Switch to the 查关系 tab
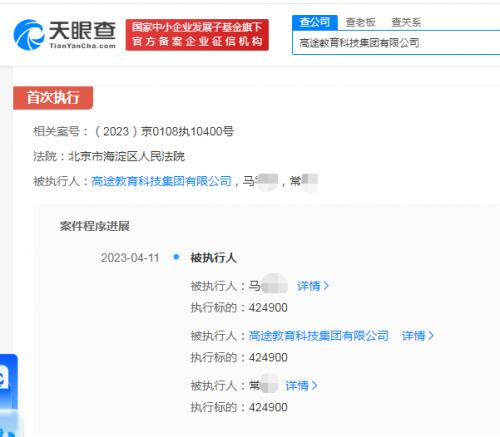Screen dimensions: 500x437 [406, 22]
